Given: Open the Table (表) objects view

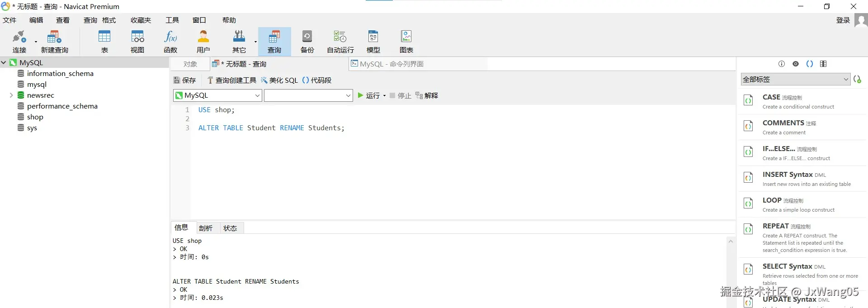Looking at the screenshot, I should pos(104,41).
